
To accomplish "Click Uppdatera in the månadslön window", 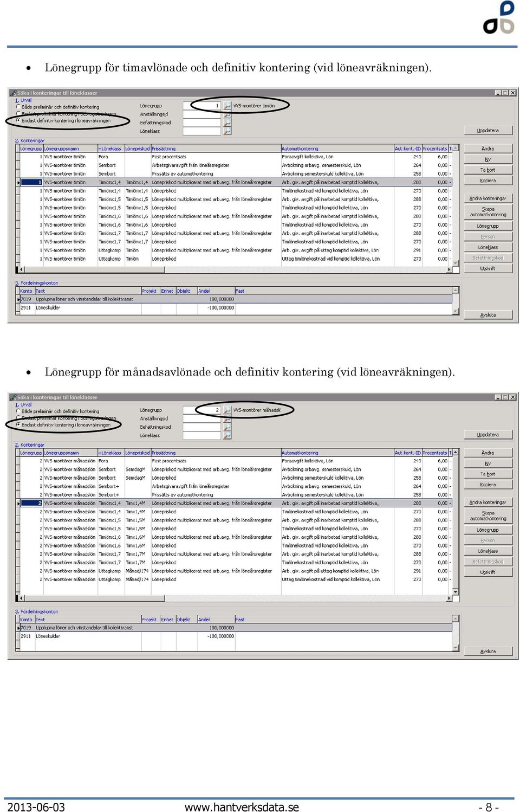I will click(x=488, y=435).
